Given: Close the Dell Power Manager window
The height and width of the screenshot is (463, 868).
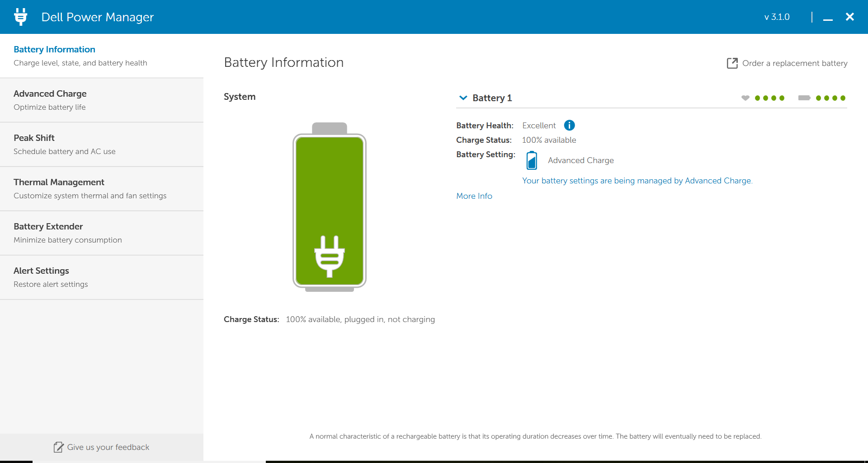Looking at the screenshot, I should point(850,17).
